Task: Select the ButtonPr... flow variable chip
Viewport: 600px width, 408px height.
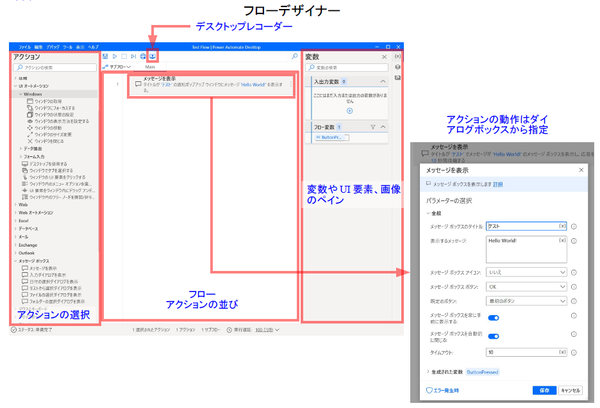Action: [332, 137]
